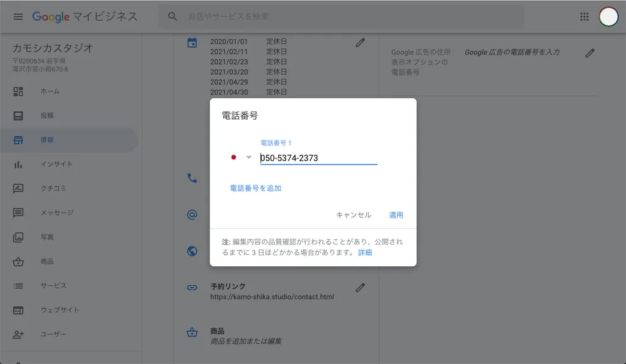This screenshot has width=626, height=364.
Task: Click the appointment URL kamo-shika.studio/contact.html
Action: [272, 297]
